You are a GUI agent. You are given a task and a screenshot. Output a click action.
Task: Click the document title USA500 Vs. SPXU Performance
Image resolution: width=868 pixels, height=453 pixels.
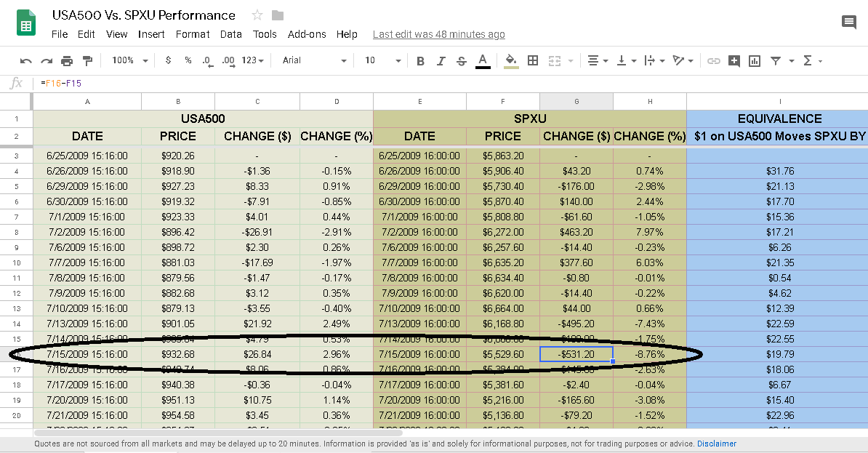point(143,15)
